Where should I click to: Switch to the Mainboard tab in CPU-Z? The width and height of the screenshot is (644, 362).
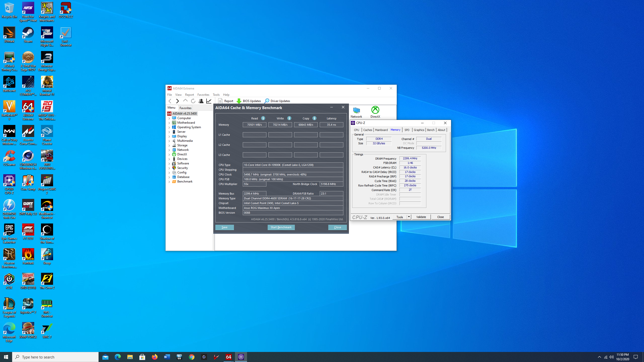tap(381, 130)
